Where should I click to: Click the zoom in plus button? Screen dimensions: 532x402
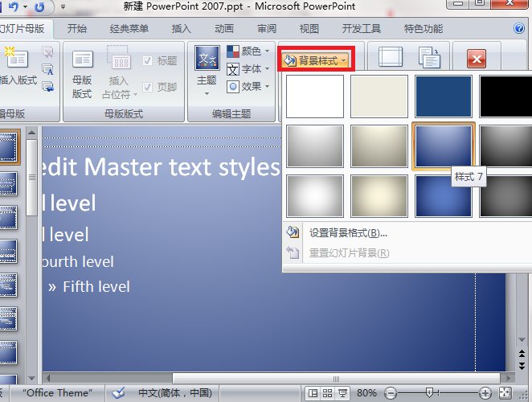point(485,393)
